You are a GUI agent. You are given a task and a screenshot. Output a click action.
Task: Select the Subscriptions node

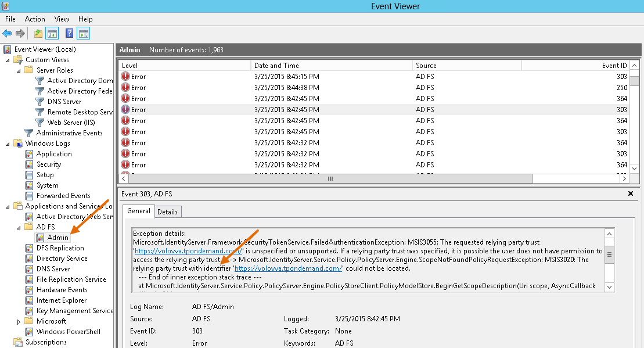(x=46, y=342)
